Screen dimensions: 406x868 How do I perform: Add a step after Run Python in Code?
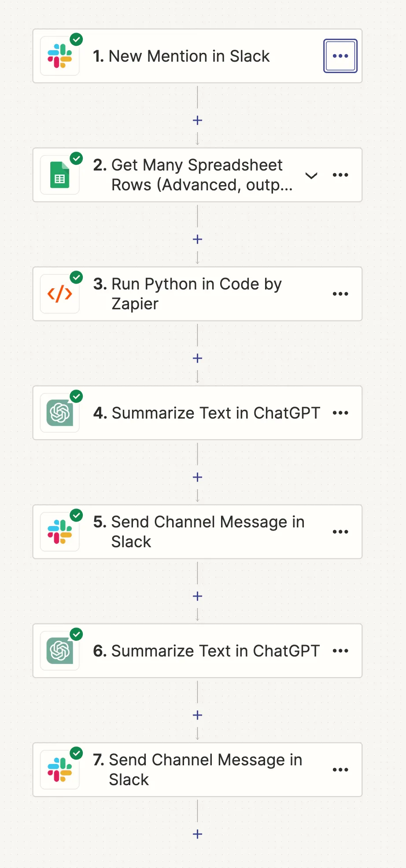click(x=197, y=358)
